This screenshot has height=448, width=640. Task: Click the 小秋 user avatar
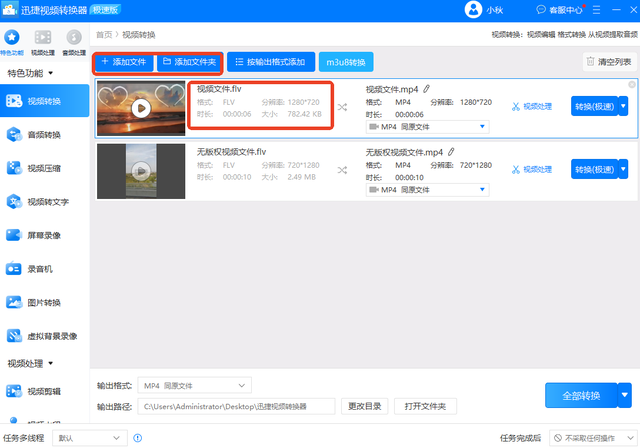pyautogui.click(x=473, y=9)
